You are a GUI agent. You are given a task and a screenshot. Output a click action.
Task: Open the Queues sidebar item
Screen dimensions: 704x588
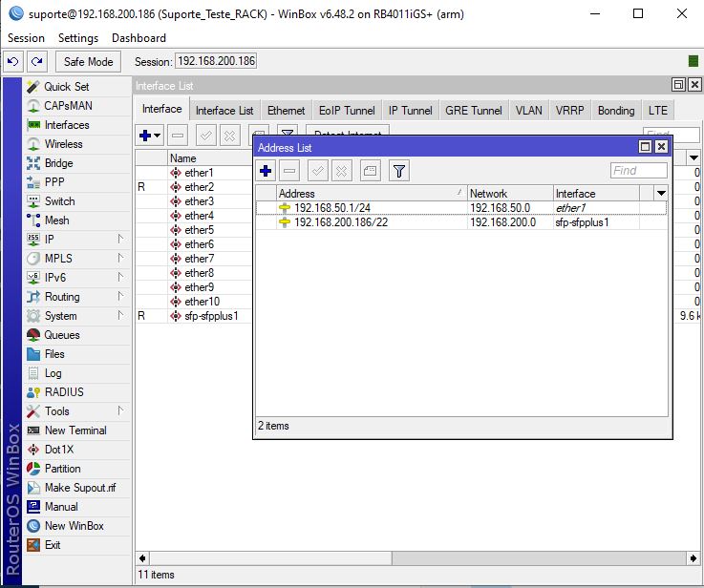(62, 335)
